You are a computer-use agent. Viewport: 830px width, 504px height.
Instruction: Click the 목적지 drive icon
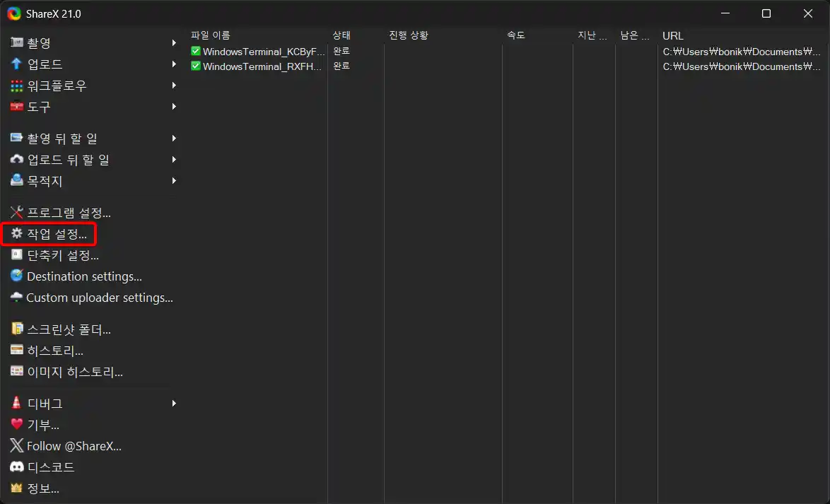click(x=17, y=180)
